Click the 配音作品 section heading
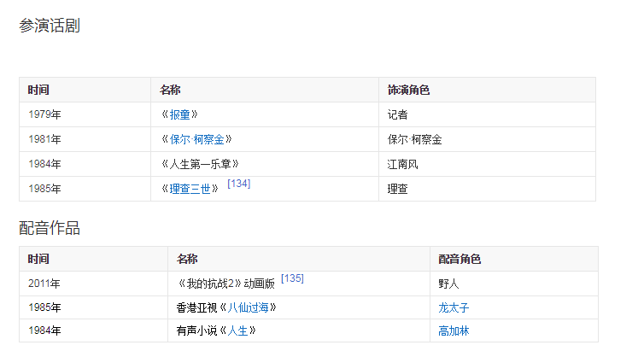Viewport: 644px width, 351px height. (50, 228)
